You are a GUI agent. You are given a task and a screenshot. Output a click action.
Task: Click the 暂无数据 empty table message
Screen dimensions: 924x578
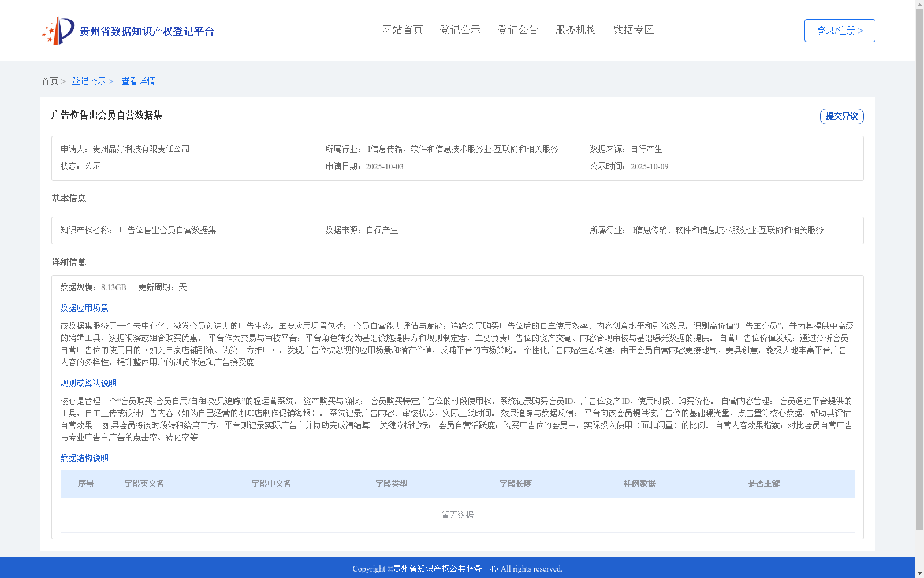coord(457,515)
